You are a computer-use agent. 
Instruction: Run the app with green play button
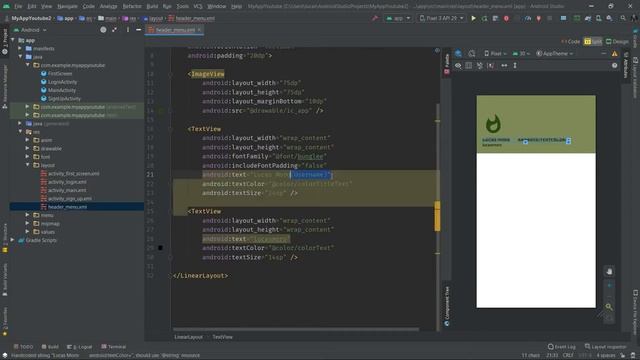[473, 18]
